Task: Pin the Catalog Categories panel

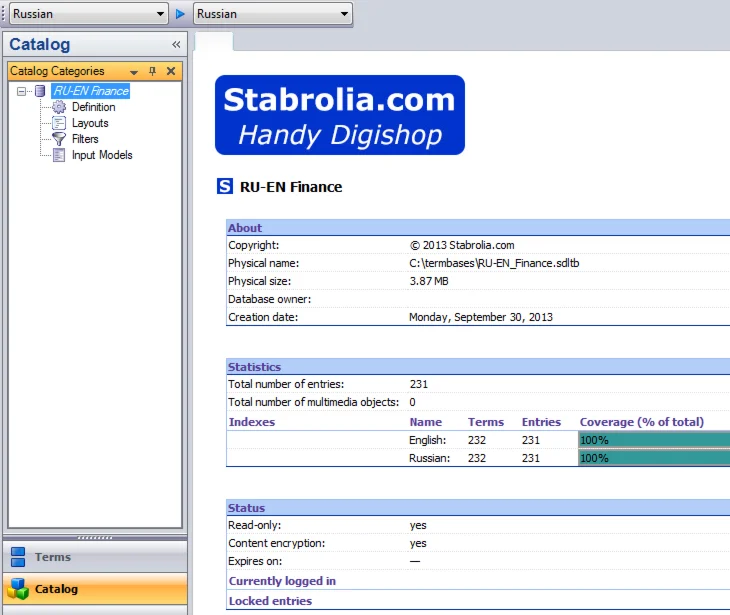Action: coord(153,71)
